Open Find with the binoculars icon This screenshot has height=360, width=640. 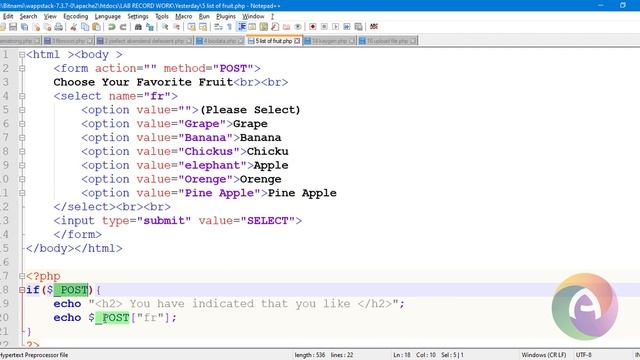click(x=138, y=27)
